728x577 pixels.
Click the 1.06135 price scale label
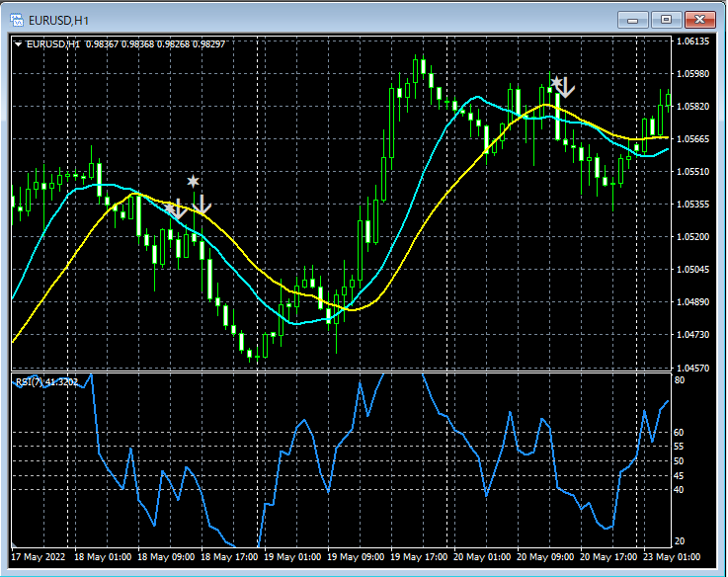coord(693,41)
